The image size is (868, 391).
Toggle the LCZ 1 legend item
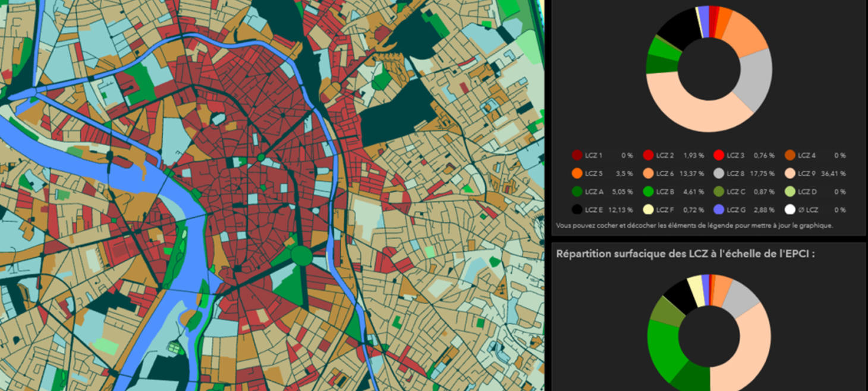click(x=577, y=156)
